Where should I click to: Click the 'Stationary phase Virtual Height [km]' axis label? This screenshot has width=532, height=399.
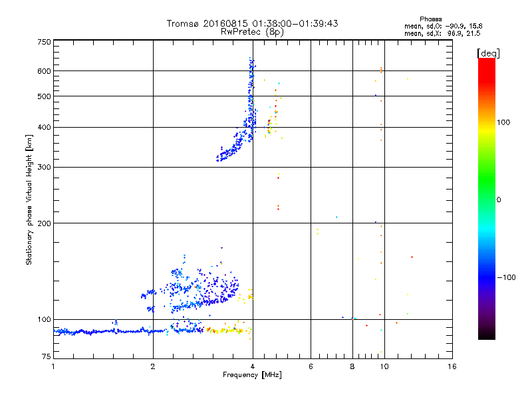[29, 200]
